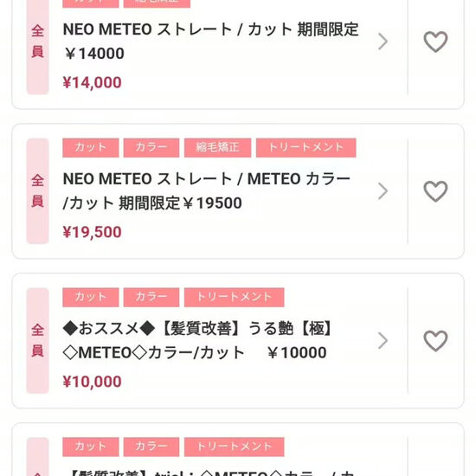Open NEO METEO ストレート / カット coupon title

(210, 42)
